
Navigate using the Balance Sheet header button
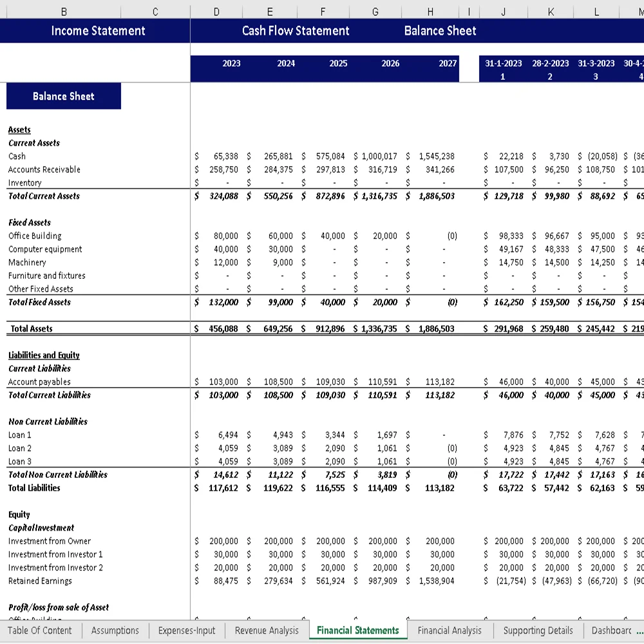click(440, 30)
